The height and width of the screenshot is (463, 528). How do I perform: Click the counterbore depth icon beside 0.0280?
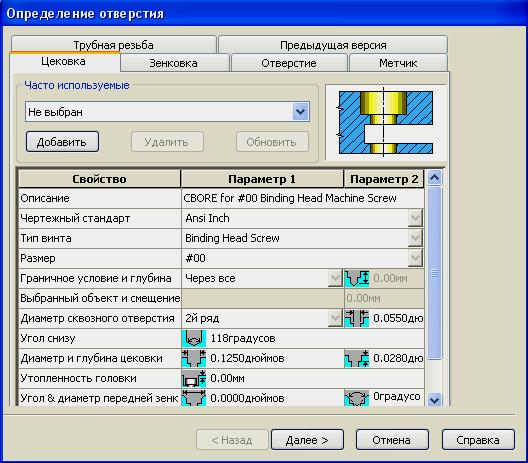[357, 358]
